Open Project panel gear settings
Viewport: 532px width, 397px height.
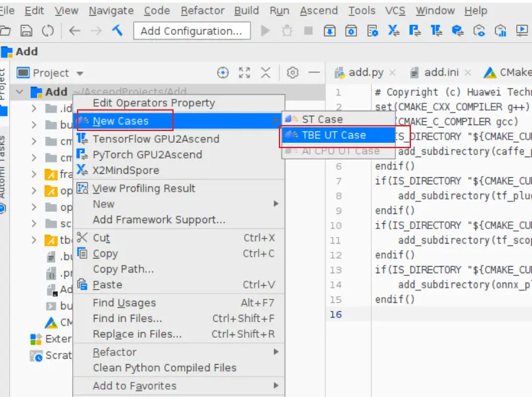(x=293, y=72)
